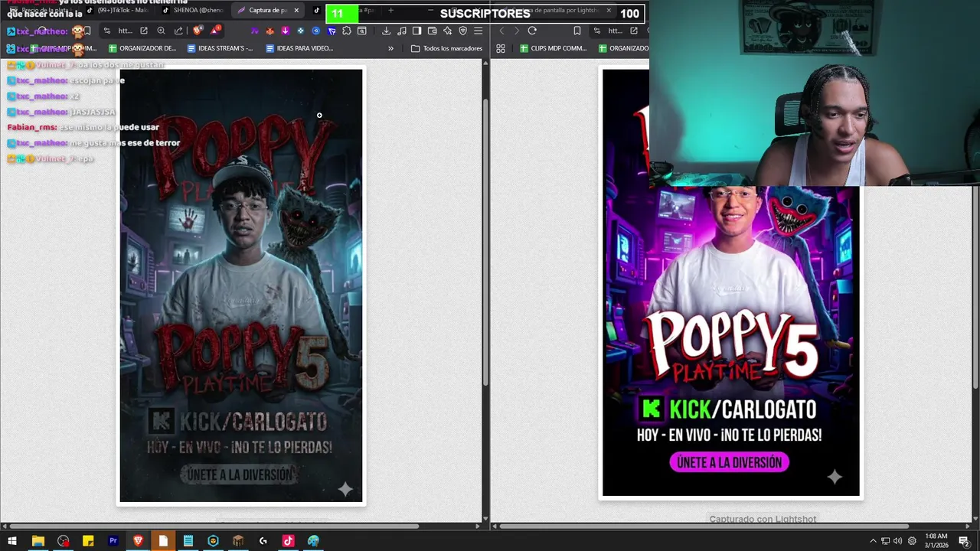The image size is (980, 551).
Task: Click the MetaMask fox extension icon
Action: tap(269, 31)
